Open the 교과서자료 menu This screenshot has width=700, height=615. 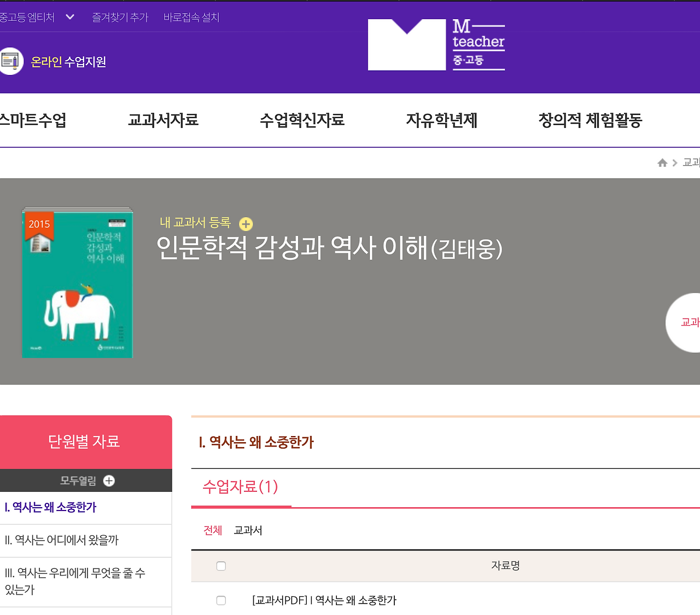click(162, 120)
